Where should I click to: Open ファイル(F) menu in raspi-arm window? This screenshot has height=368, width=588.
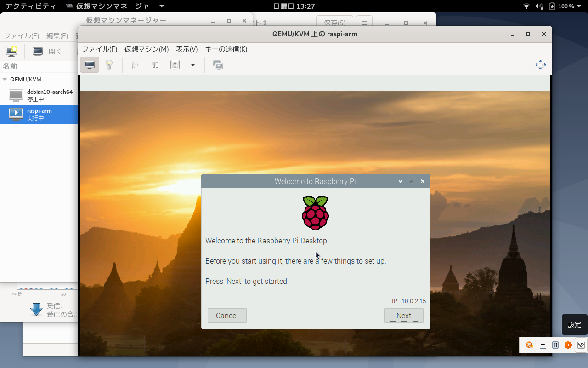coord(100,49)
